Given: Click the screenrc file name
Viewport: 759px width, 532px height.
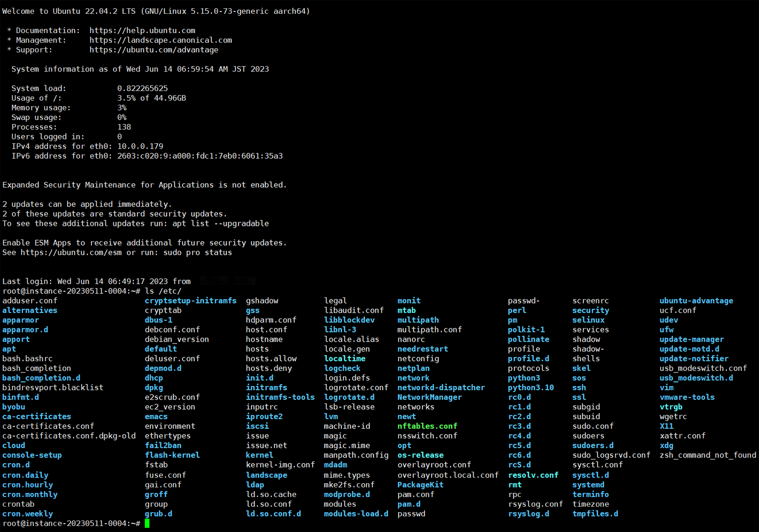Looking at the screenshot, I should (x=591, y=301).
